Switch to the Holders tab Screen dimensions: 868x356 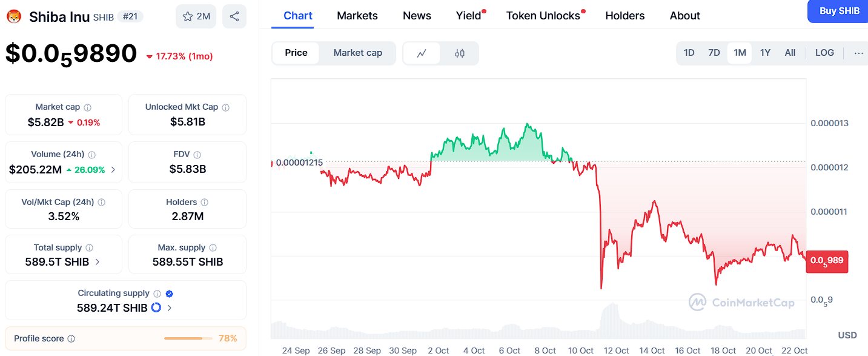[625, 16]
